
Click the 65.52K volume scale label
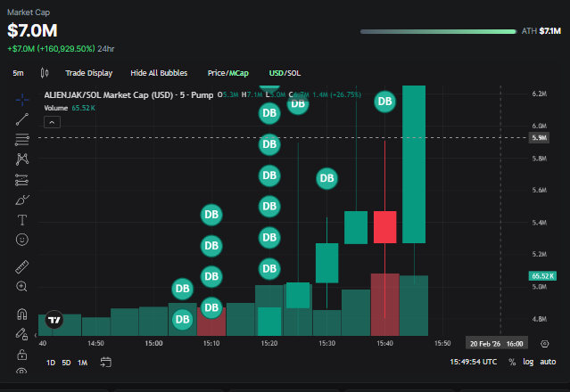click(x=542, y=276)
